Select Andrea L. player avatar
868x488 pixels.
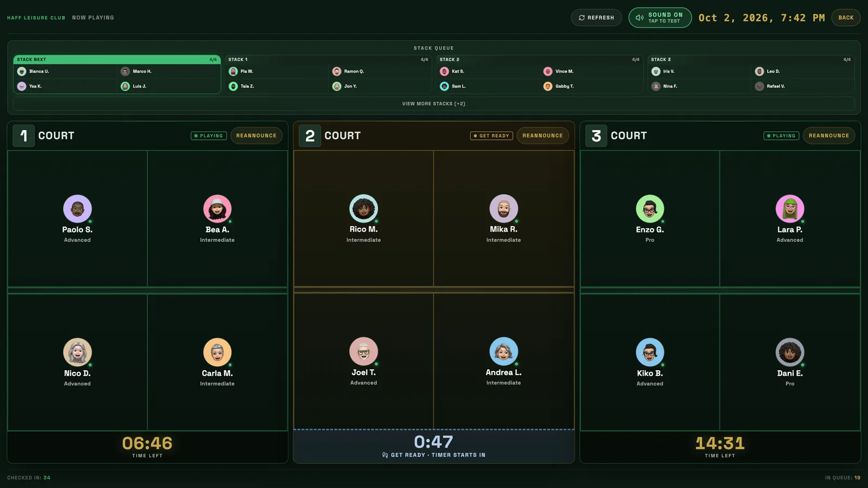pyautogui.click(x=503, y=351)
